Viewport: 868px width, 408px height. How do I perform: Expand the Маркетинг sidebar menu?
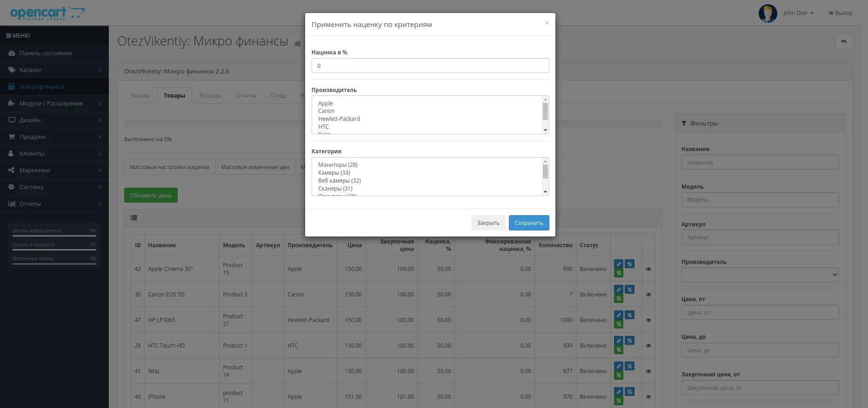[54, 170]
